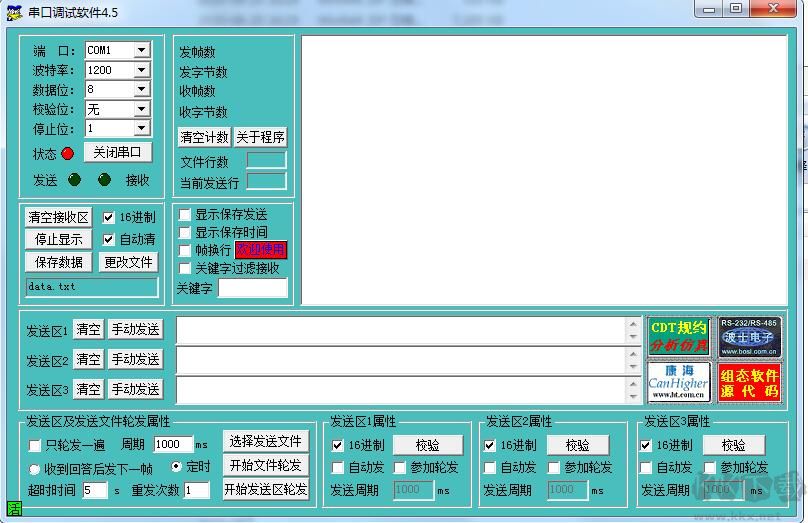Toggle 16进制 checkbox in the receive area

click(109, 217)
